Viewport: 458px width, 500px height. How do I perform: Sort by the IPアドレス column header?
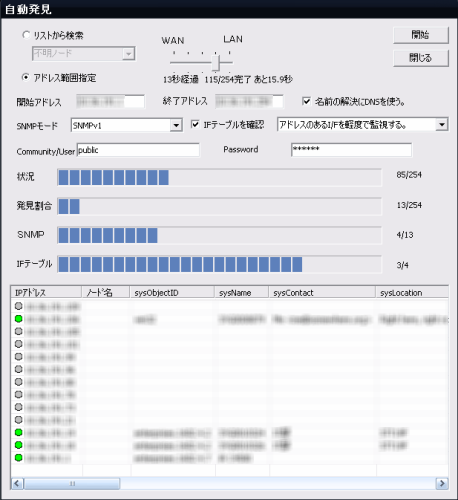(46, 292)
